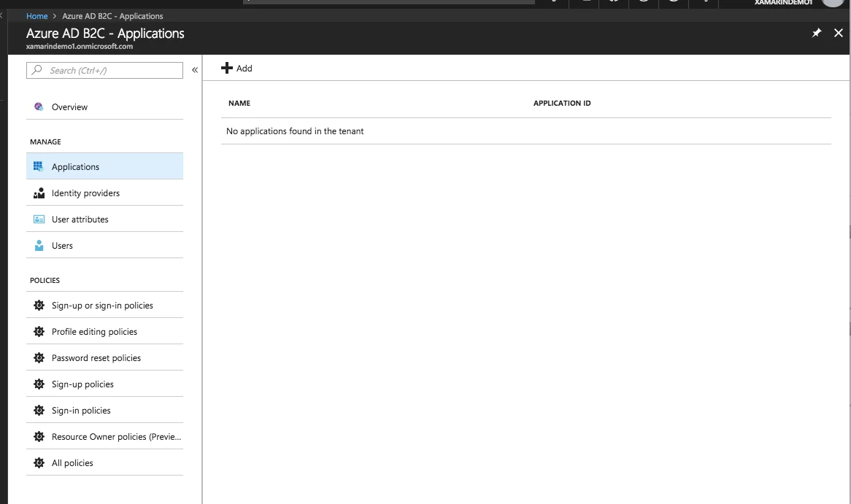Viewport: 851px width, 504px height.
Task: Open Resource Owner policies (Preview)
Action: click(105, 437)
